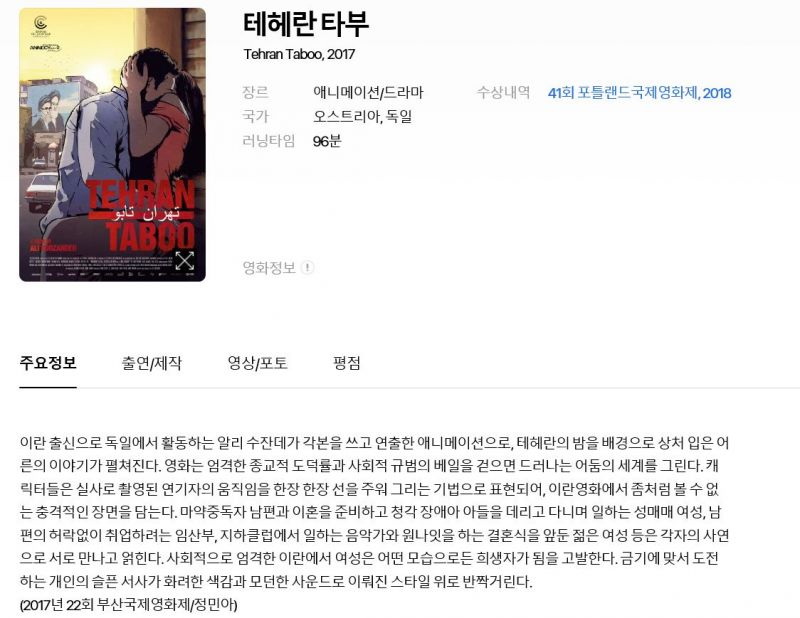Click the 영화정보 label

[269, 267]
